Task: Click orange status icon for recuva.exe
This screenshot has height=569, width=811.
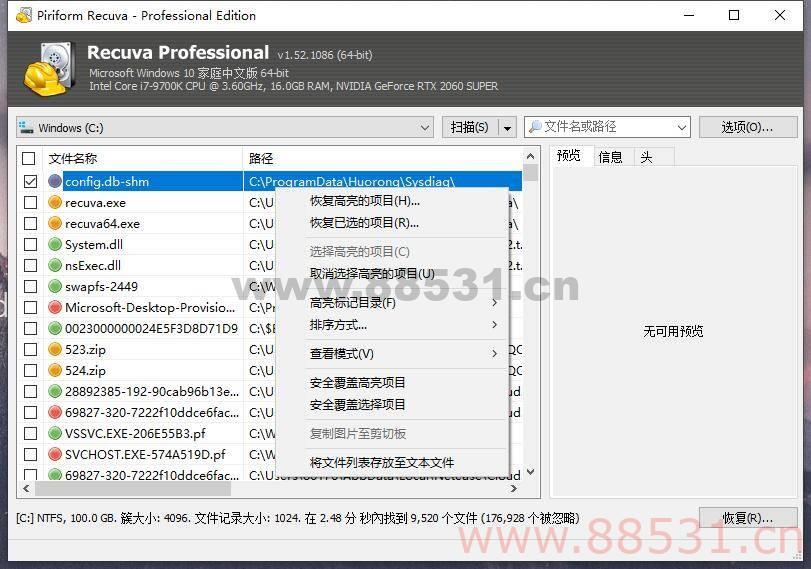Action: tap(55, 202)
